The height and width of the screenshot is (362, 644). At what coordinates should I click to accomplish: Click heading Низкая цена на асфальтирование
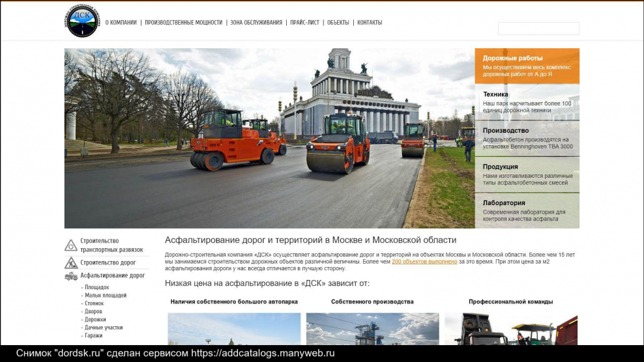pos(267,283)
